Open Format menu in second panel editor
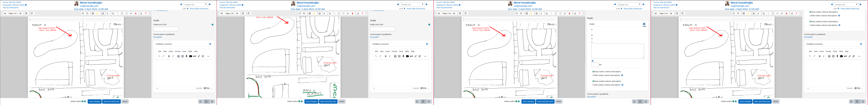Viewport: 868px width, 105px height. tap(394, 51)
